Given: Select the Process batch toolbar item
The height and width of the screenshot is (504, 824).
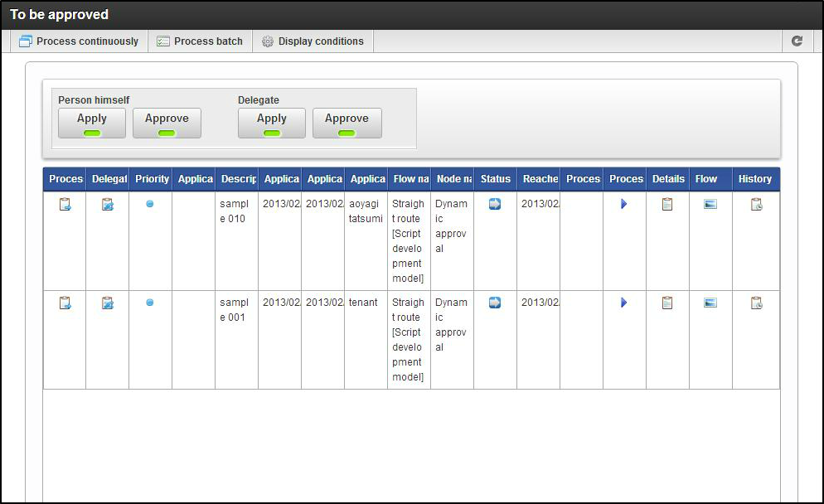Looking at the screenshot, I should click(x=200, y=40).
